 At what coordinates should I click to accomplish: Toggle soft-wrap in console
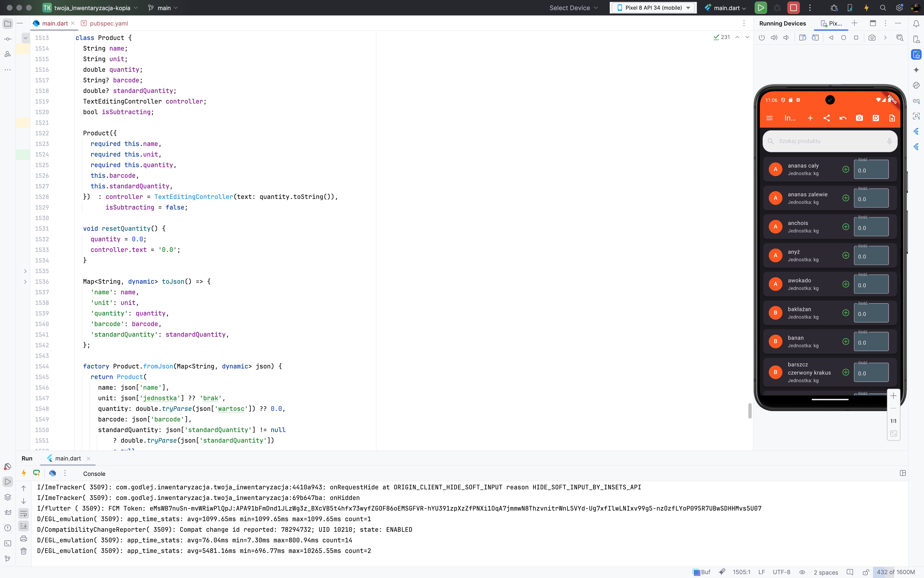[24, 513]
